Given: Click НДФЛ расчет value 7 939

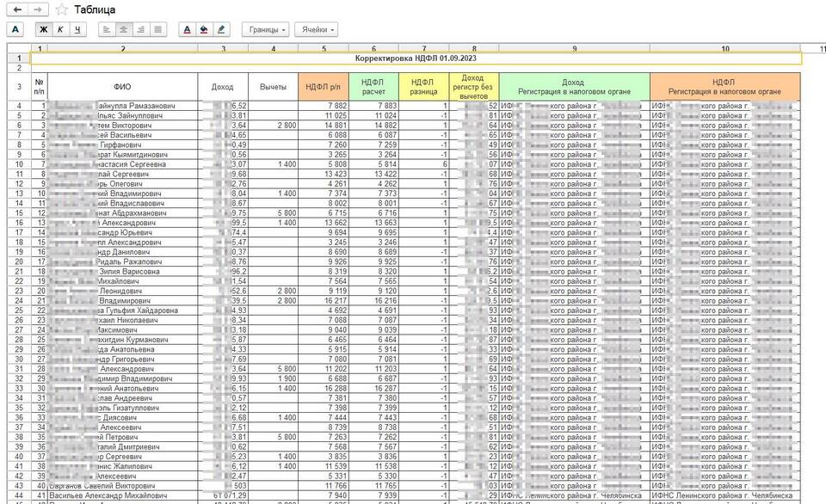Looking at the screenshot, I should pos(373,495).
